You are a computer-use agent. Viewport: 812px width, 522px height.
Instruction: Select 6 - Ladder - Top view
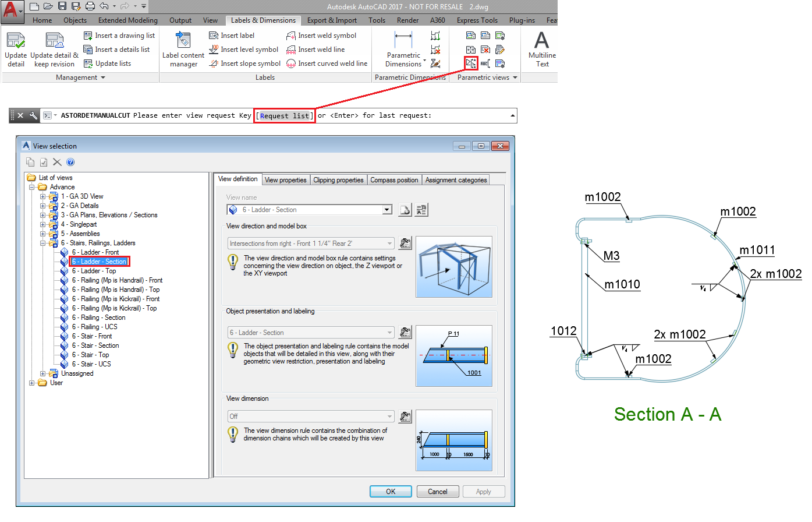point(94,271)
